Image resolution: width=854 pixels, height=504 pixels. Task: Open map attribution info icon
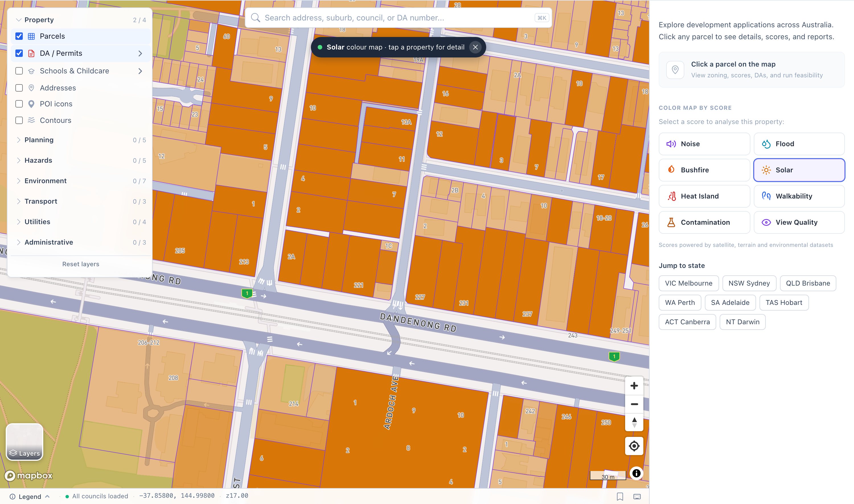point(636,474)
